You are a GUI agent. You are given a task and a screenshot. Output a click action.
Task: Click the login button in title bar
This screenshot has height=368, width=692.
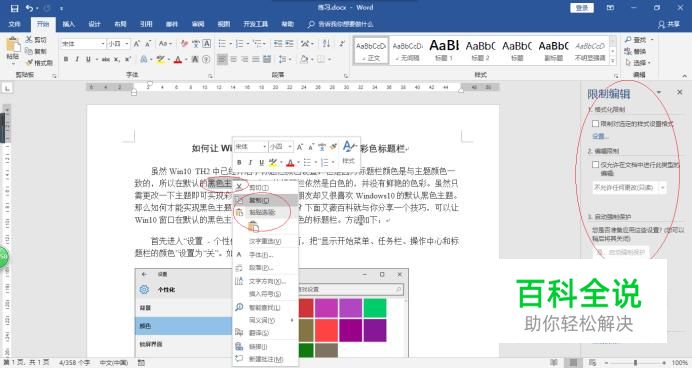582,8
